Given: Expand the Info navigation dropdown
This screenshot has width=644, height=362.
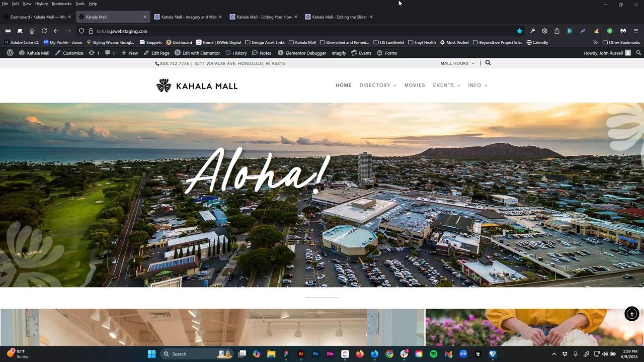Looking at the screenshot, I should tap(478, 85).
